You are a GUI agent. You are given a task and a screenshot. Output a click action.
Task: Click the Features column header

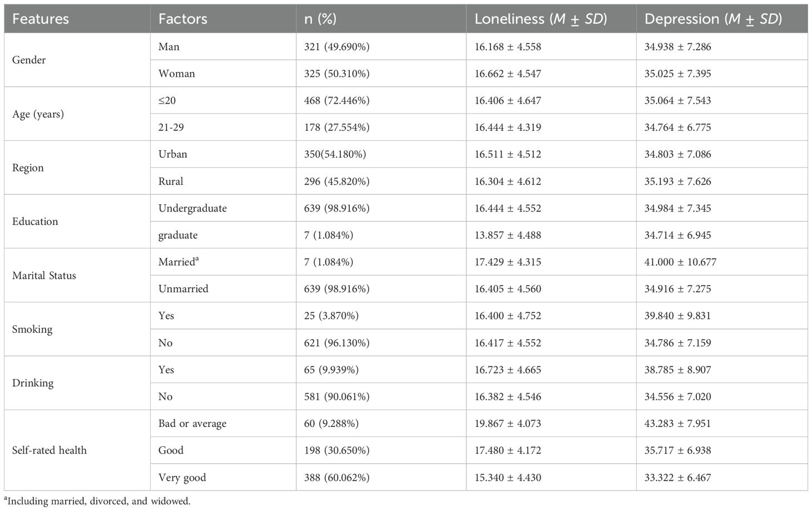point(41,19)
